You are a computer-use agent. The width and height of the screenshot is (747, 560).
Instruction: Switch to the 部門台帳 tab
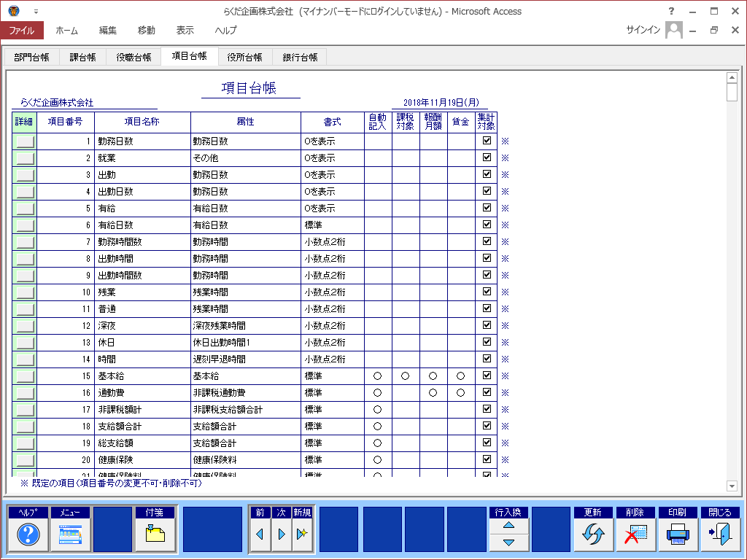click(x=31, y=57)
